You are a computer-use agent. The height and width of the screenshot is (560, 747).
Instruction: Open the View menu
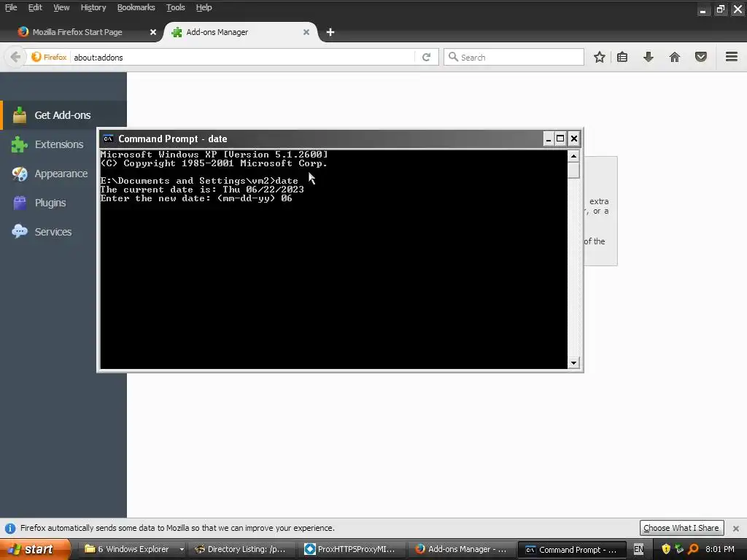tap(61, 7)
